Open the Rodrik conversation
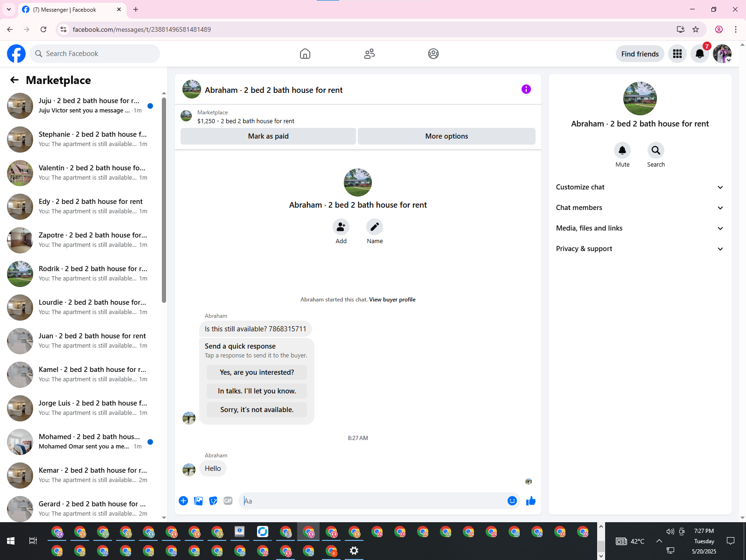746x560 pixels. 80,274
